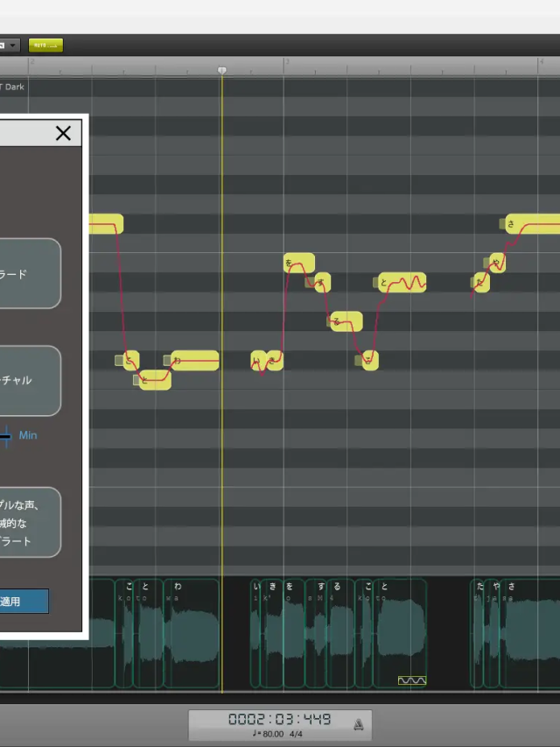Click the 4/4 time signature
Viewport: 560px width, 747px height.
tap(296, 734)
